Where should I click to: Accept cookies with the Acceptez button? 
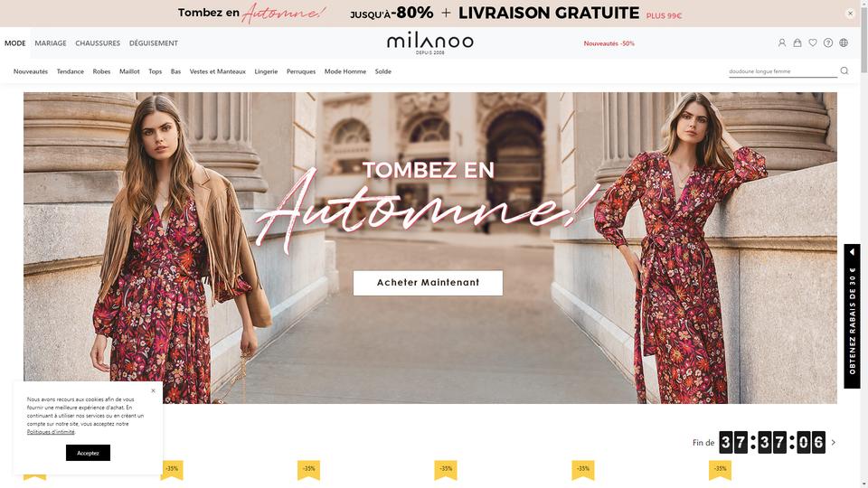(88, 453)
